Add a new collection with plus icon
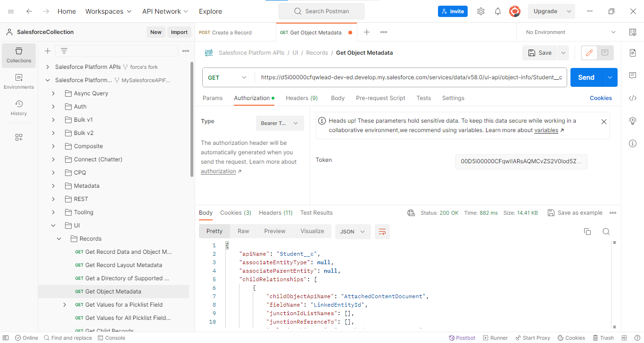 [x=47, y=51]
